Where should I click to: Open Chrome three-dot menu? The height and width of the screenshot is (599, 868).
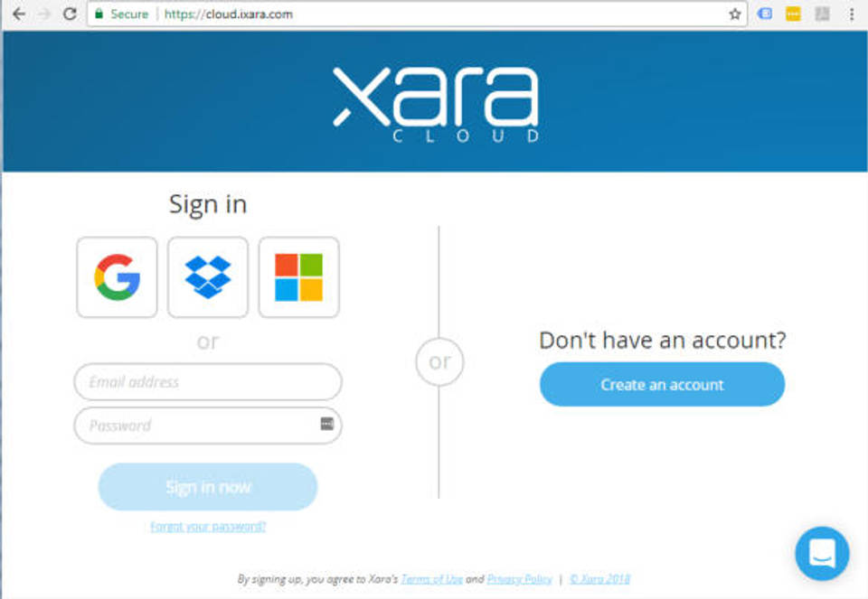click(852, 14)
